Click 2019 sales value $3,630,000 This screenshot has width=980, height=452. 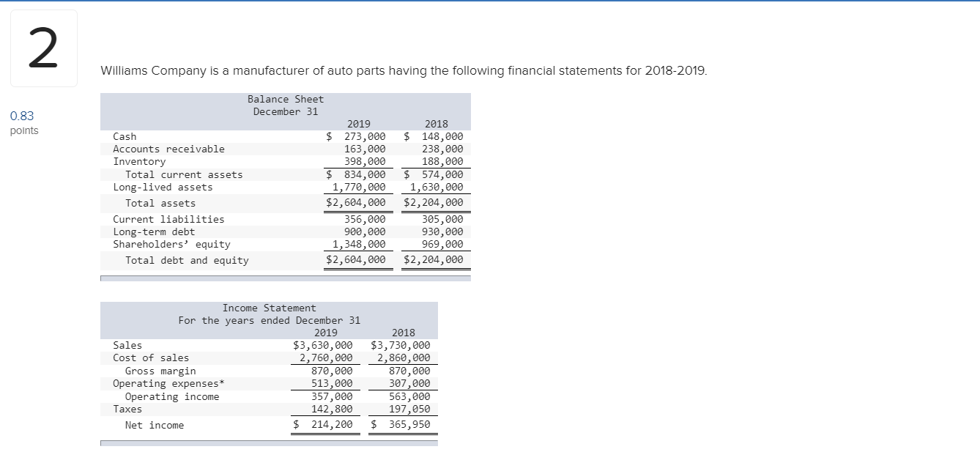323,345
